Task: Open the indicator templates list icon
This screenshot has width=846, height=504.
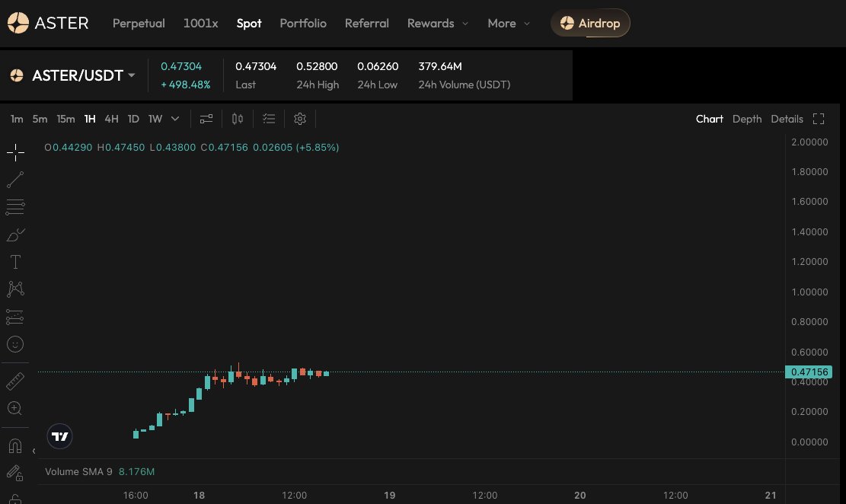Action: (269, 119)
